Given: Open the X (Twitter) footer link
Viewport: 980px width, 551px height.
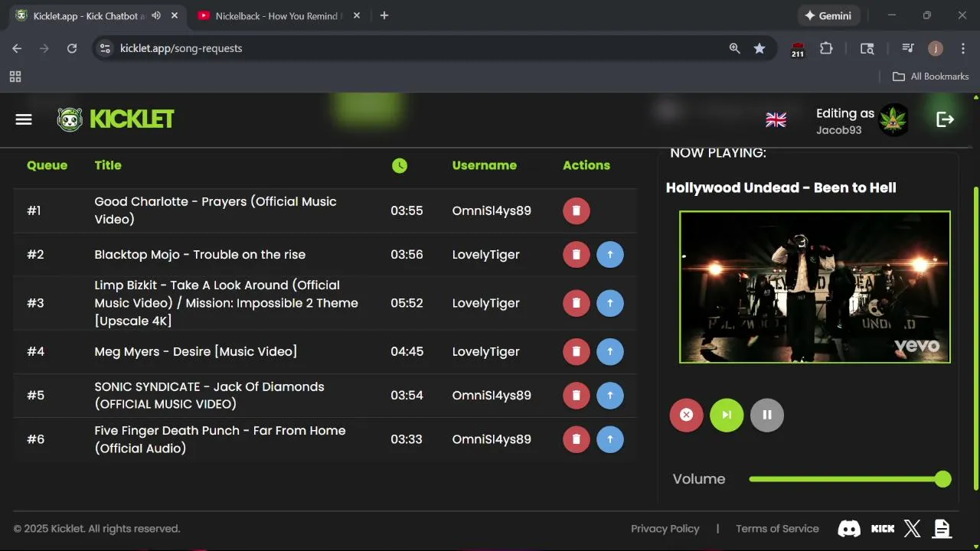Looking at the screenshot, I should [913, 528].
